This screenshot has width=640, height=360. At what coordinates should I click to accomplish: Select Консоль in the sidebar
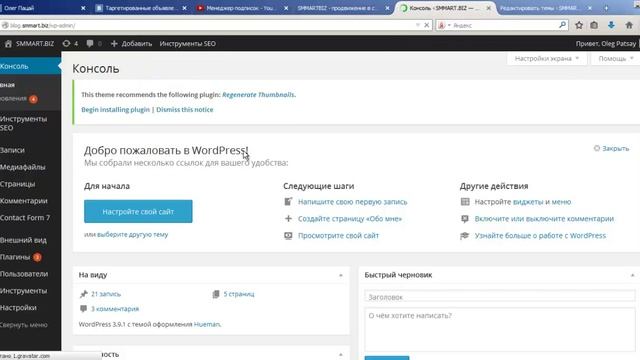pos(30,66)
